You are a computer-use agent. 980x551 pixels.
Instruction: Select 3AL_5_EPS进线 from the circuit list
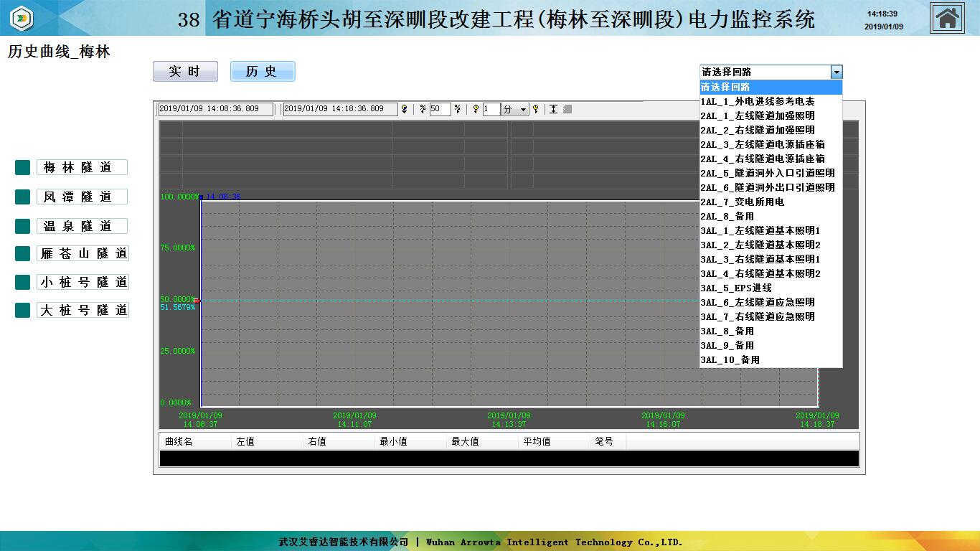(736, 288)
